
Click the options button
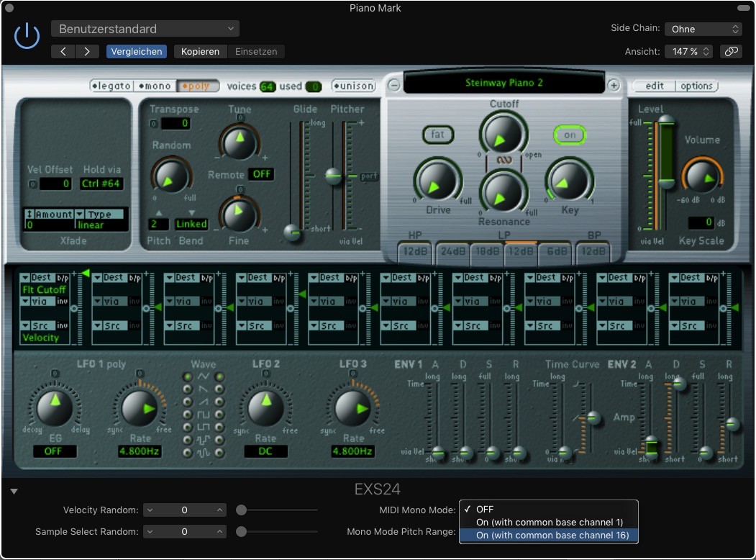[x=696, y=86]
